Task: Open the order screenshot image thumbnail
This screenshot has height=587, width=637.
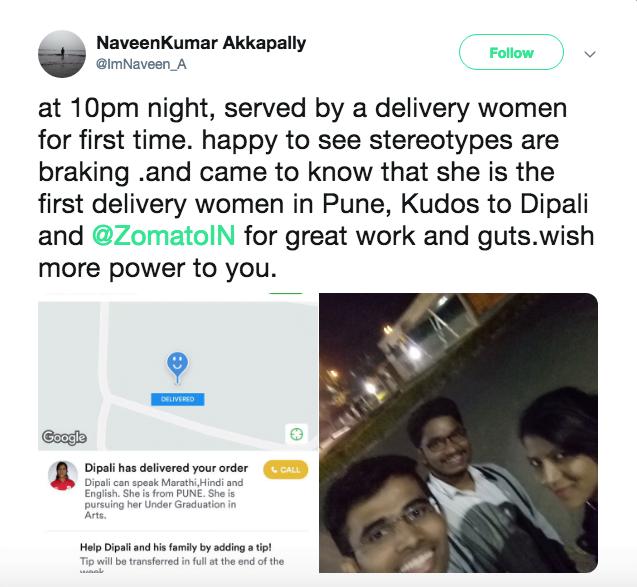Action: tap(178, 433)
